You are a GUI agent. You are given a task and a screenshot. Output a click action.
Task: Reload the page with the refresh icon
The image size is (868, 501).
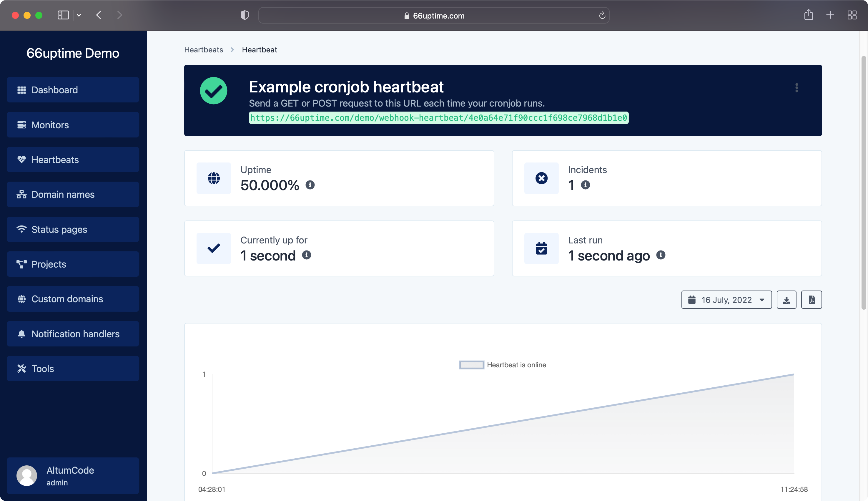click(x=602, y=16)
